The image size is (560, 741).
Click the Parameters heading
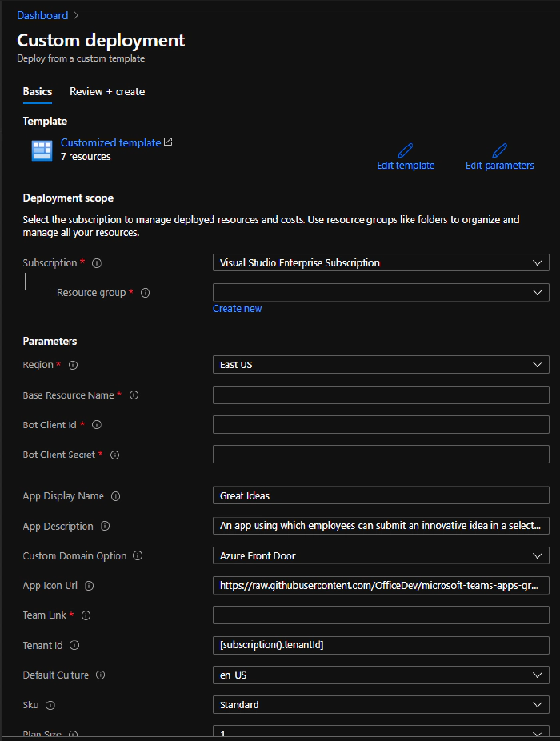click(50, 341)
